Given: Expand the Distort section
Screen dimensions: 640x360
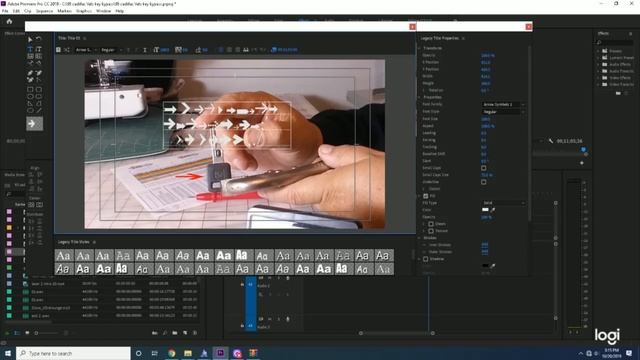Looking at the screenshot, I should point(424,189).
